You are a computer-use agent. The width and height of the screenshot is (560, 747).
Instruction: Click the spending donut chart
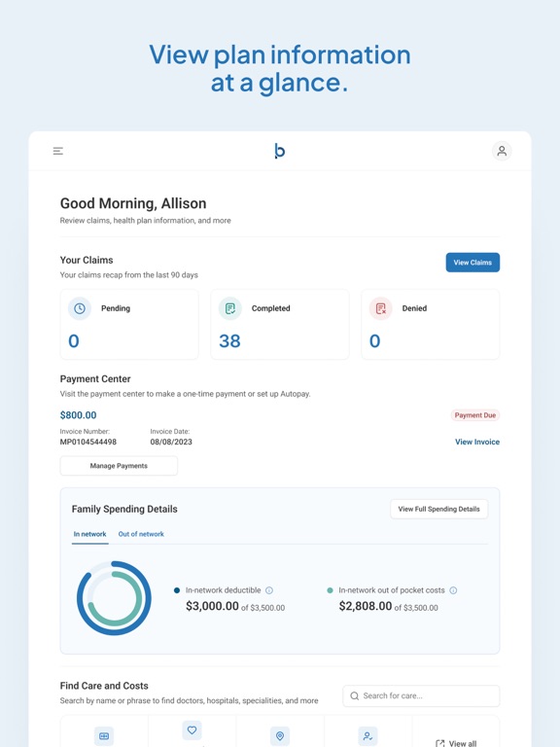coord(114,598)
